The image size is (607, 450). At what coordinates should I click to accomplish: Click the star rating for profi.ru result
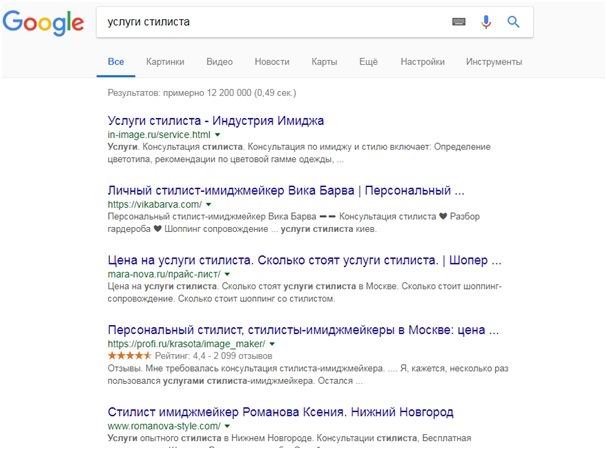[x=127, y=354]
